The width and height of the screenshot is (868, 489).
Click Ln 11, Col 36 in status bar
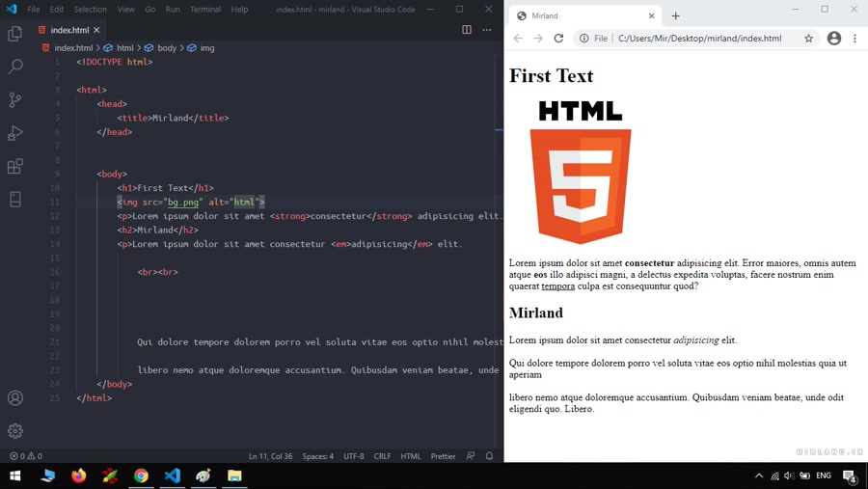(270, 456)
